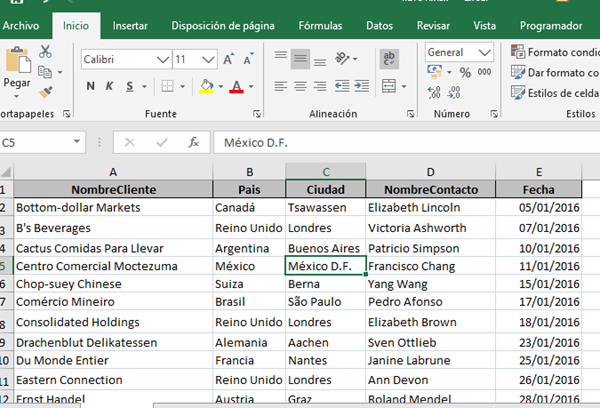Switch to the Insertar tab
This screenshot has height=408, width=600.
[x=130, y=25]
